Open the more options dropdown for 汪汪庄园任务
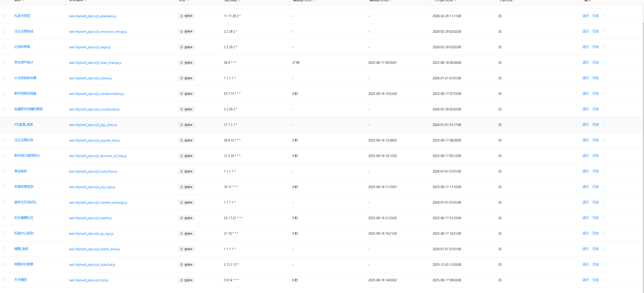This screenshot has height=293, width=644. [x=604, y=140]
